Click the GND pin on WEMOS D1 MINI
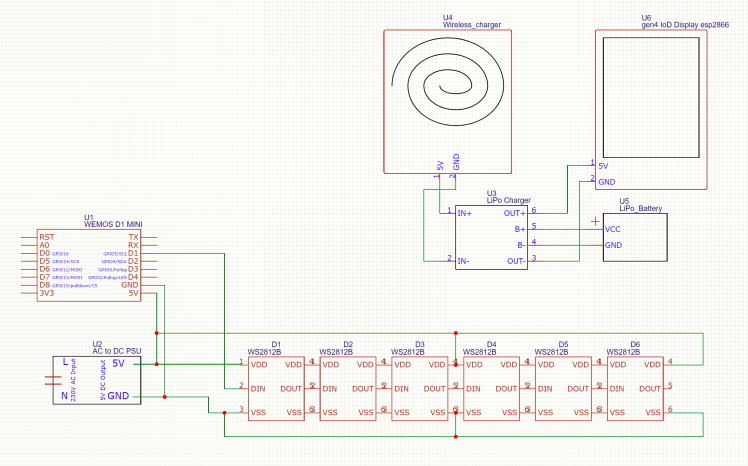The width and height of the screenshot is (748, 466). [130, 285]
